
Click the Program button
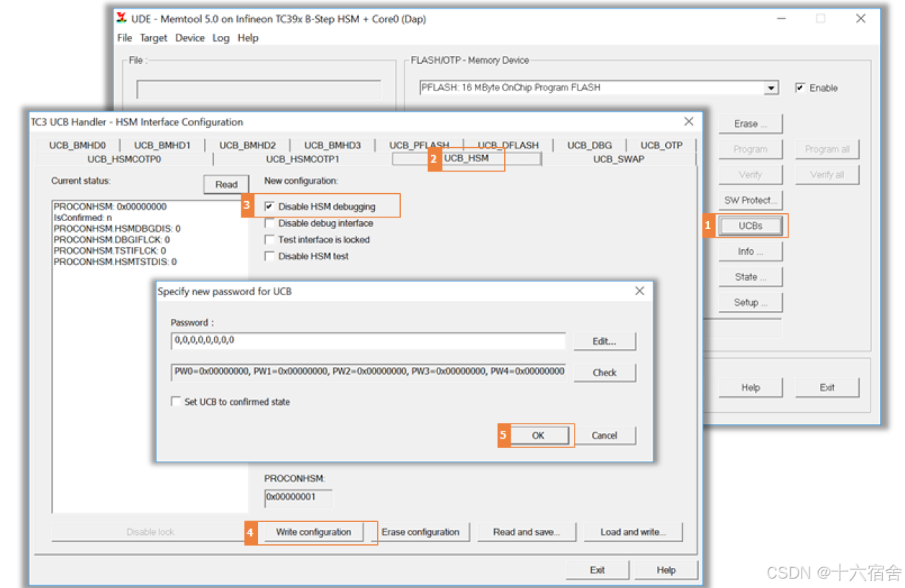[751, 149]
